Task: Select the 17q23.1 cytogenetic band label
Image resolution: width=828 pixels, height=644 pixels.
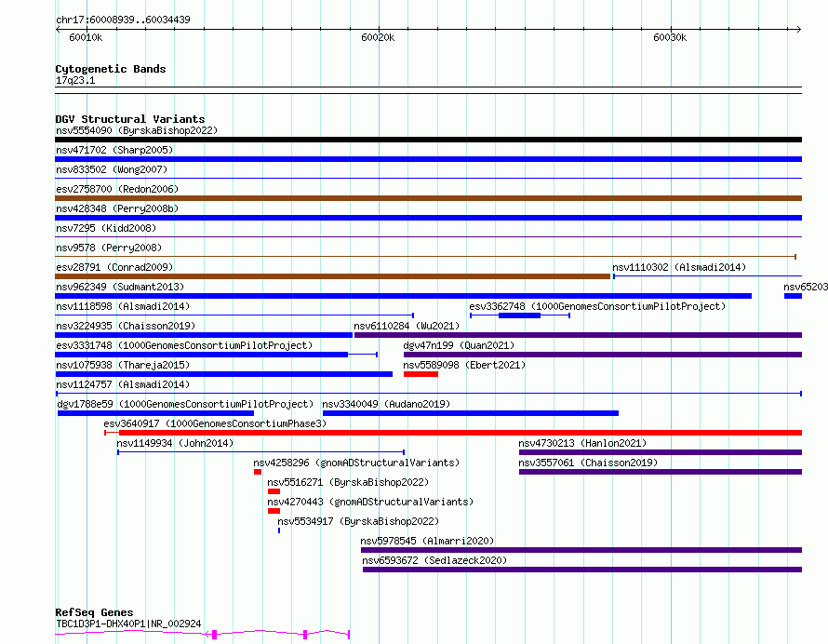Action: point(75,80)
